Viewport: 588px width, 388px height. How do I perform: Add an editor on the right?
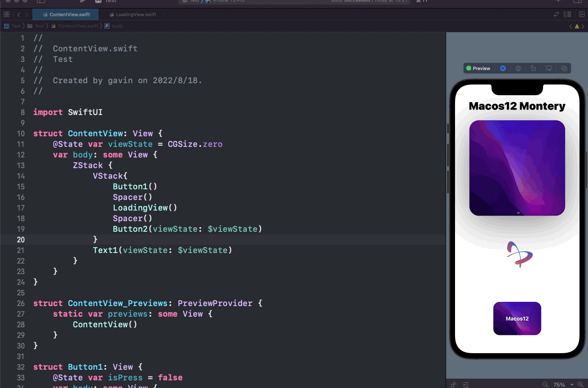tap(582, 14)
